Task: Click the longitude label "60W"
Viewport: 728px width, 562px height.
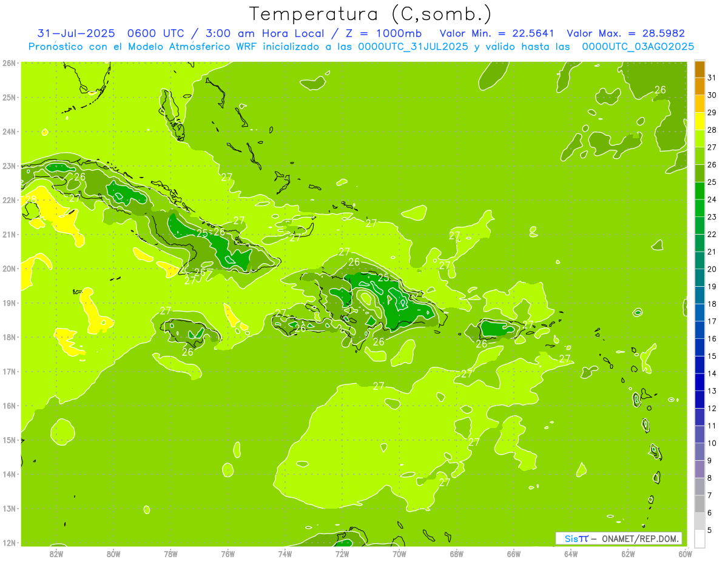Action: 685,554
